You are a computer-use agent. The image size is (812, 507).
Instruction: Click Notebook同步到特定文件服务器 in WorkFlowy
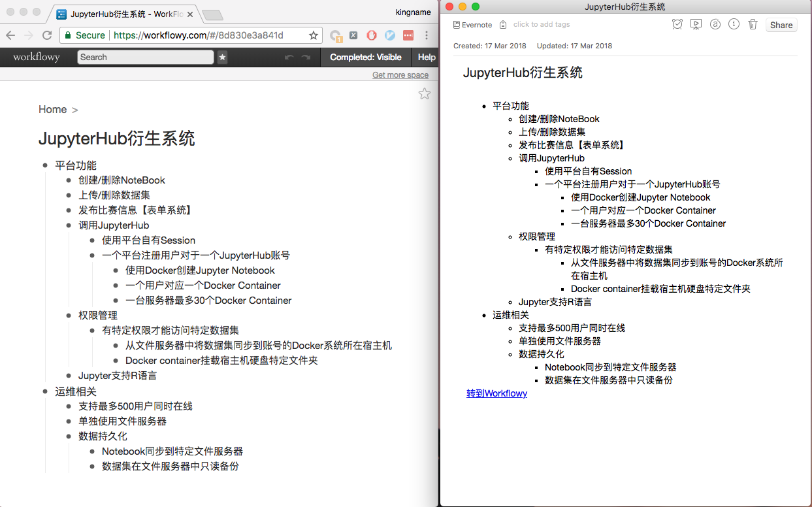point(172,451)
